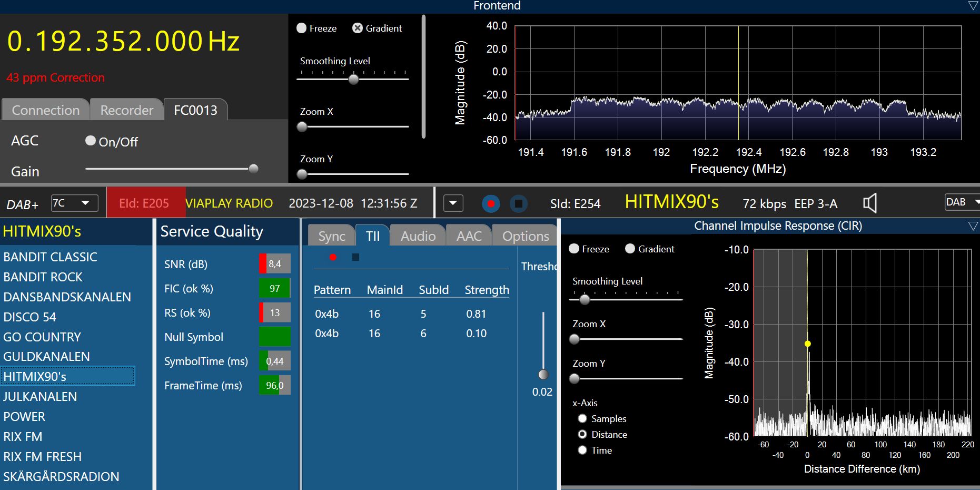Image resolution: width=980 pixels, height=490 pixels.
Task: Switch to the Audio tab
Action: pyautogui.click(x=418, y=236)
